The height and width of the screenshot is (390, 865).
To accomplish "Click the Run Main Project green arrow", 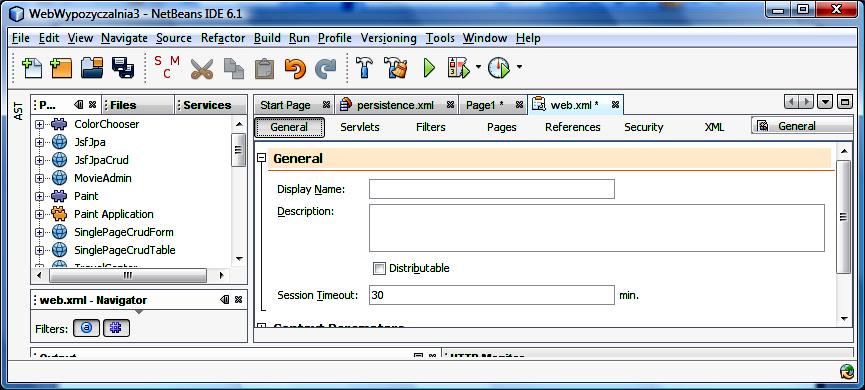I will 429,68.
